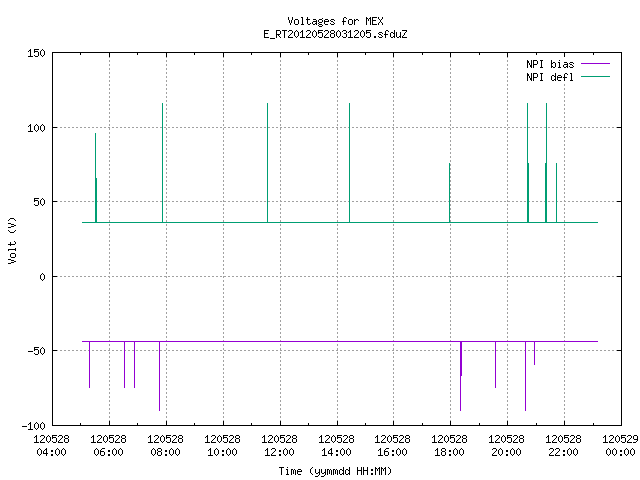640x480 pixels.
Task: Click the x-axis tick label '120528 08:00'
Action: coord(165,446)
